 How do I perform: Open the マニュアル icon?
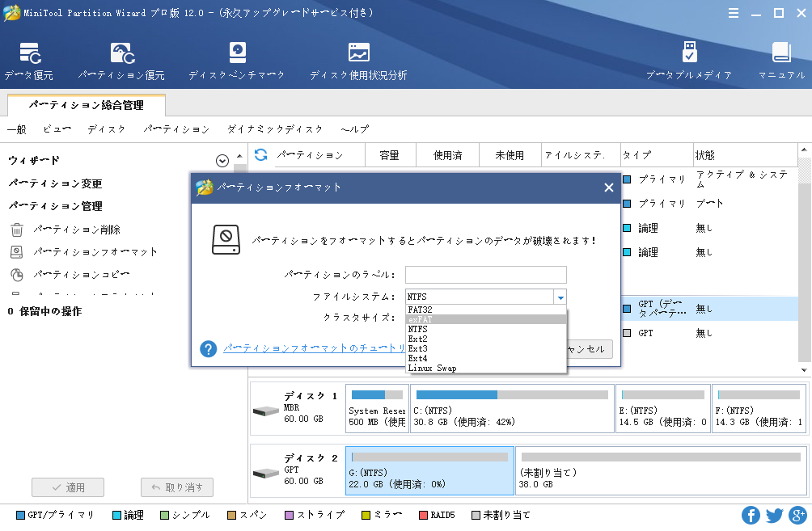click(x=780, y=61)
